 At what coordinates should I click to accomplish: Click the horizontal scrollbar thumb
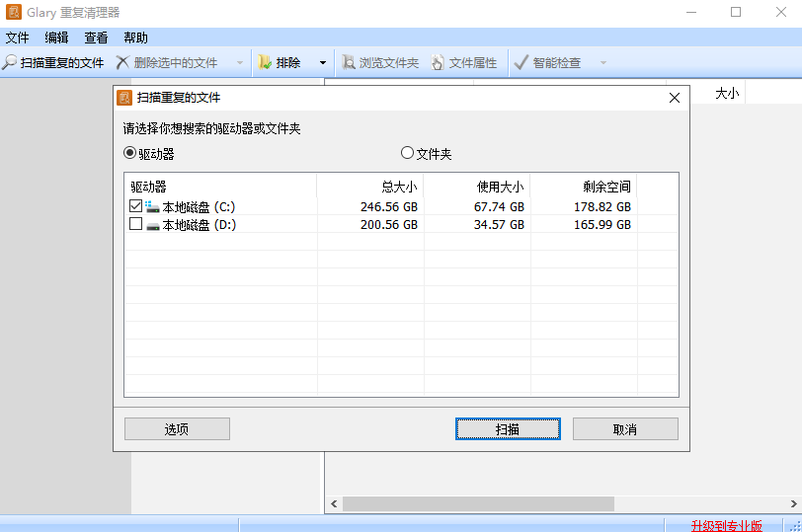click(x=478, y=504)
